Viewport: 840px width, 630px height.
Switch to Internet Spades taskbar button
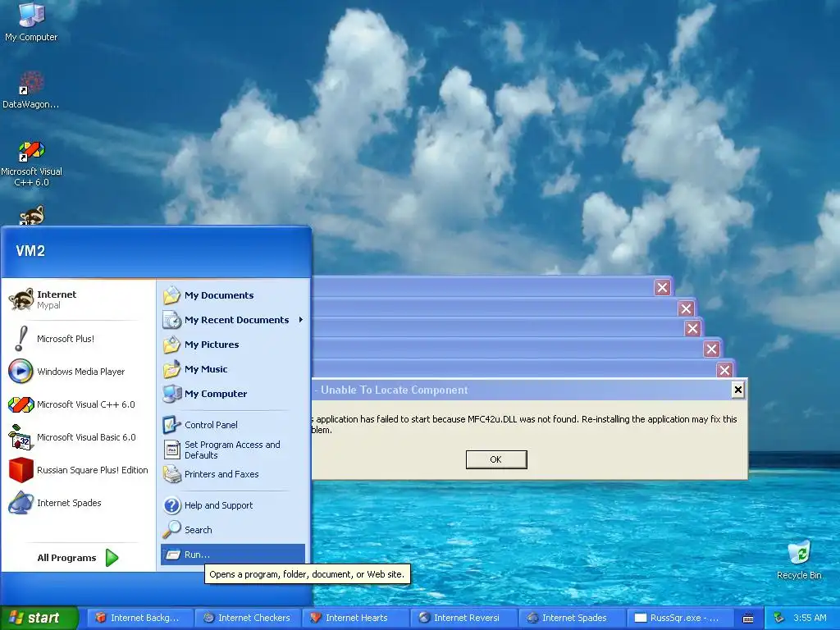(x=572, y=618)
